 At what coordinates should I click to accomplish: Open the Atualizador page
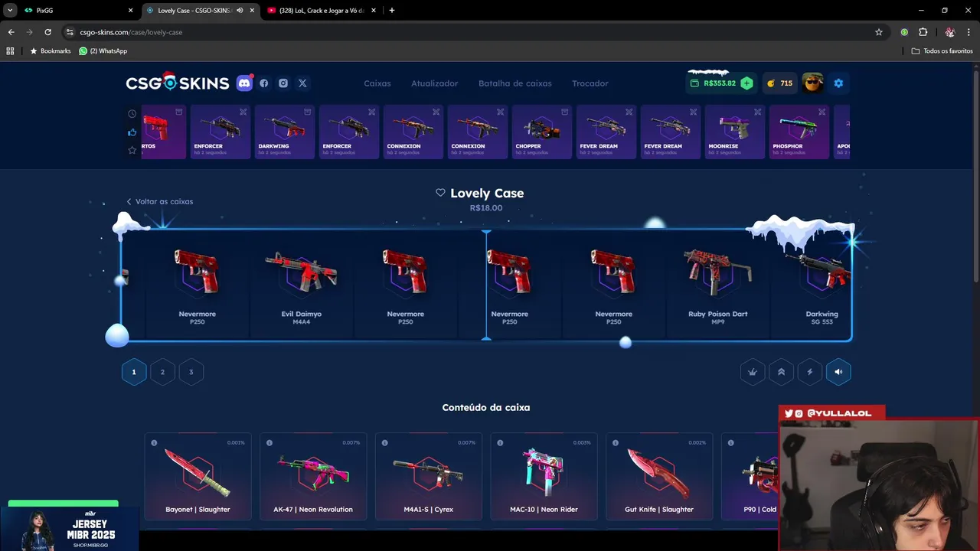click(435, 83)
